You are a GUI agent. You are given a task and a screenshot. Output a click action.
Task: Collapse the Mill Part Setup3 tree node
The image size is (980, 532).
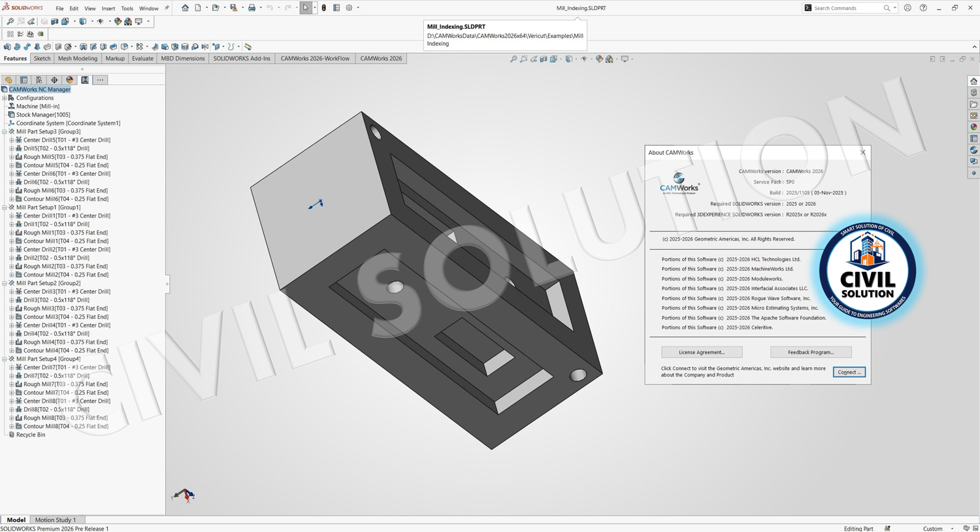[x=5, y=131]
